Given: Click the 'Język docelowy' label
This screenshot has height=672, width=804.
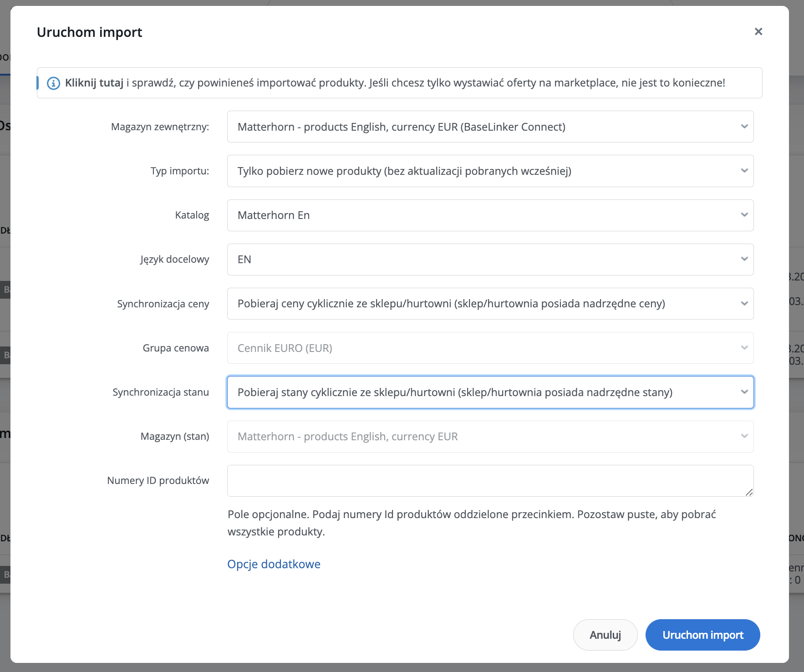Looking at the screenshot, I should click(175, 260).
